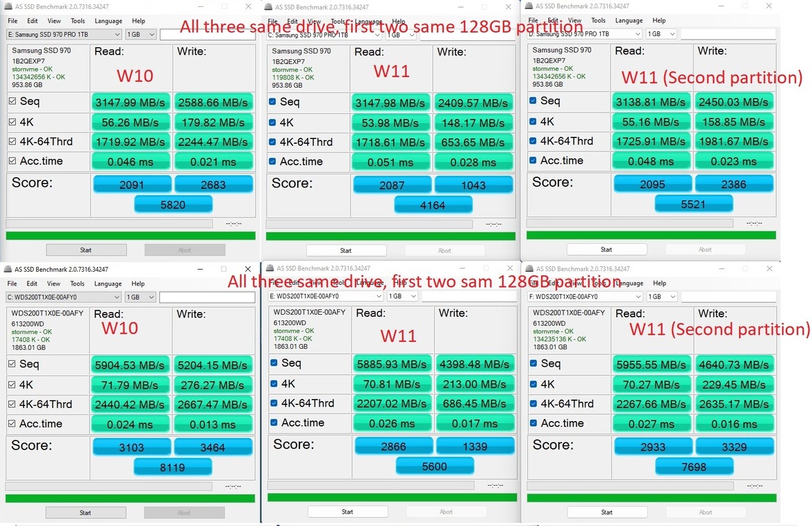Click 4K-64Thrd write value 653.65 MB/s
The width and height of the screenshot is (812, 526).
pyautogui.click(x=473, y=142)
